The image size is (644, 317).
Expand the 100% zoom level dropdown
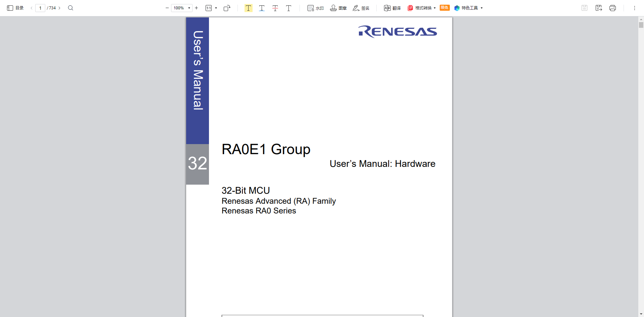click(x=189, y=8)
